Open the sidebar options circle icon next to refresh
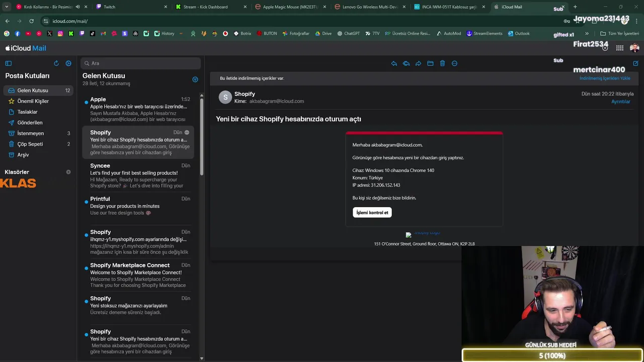Viewport: 644px width, 362px height. (68, 63)
